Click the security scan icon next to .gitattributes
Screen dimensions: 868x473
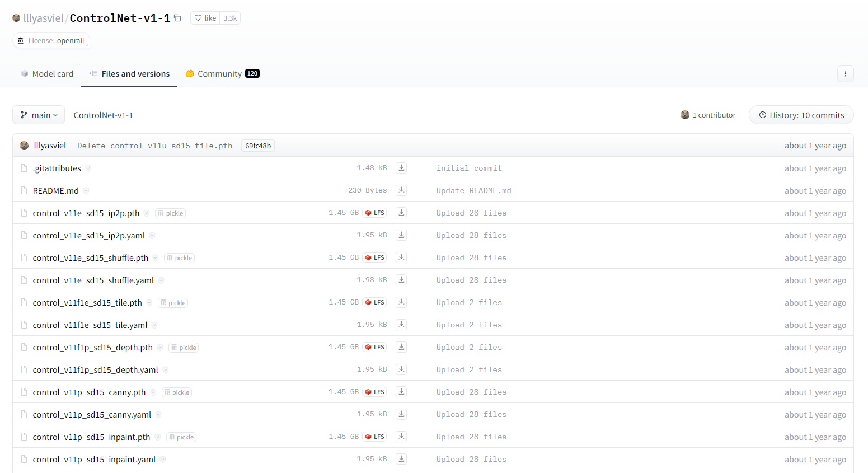[x=88, y=168]
